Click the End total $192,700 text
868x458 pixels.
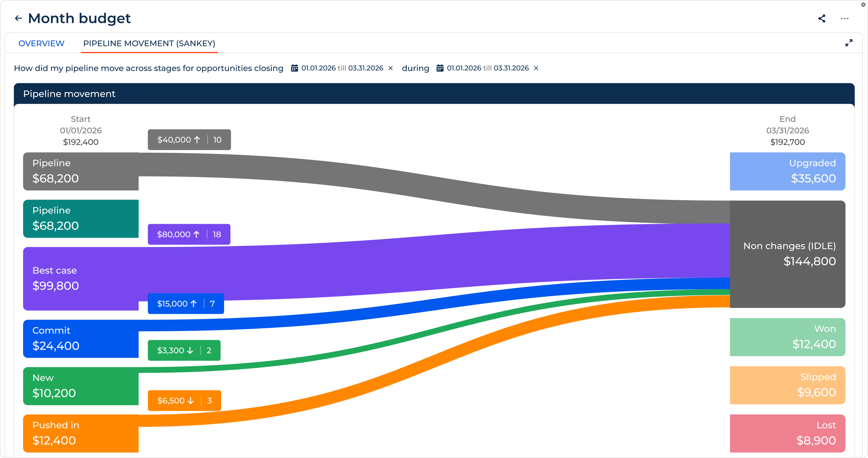[x=787, y=142]
